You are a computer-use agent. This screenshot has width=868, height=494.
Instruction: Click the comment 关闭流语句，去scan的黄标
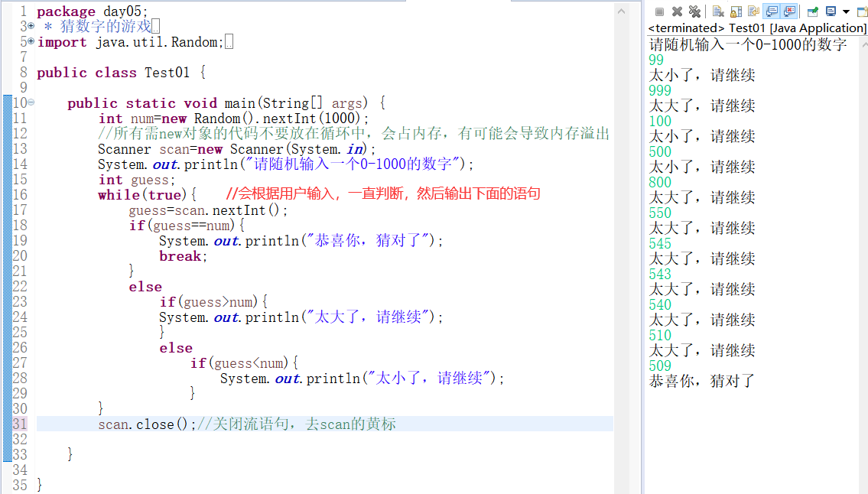point(297,424)
